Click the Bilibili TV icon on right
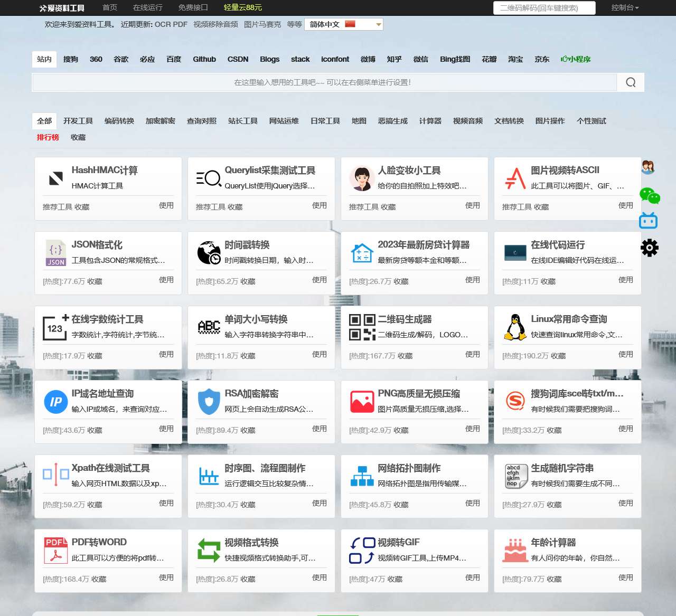 tap(648, 221)
